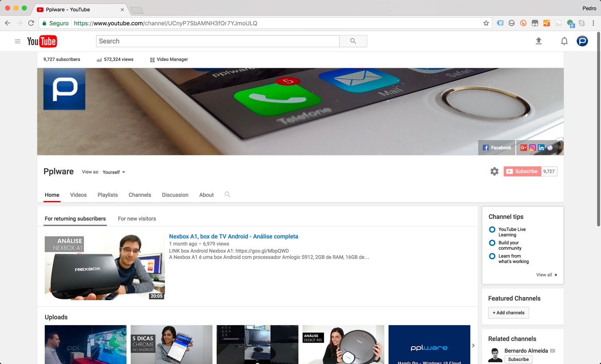Viewport: 601px width, 364px height.
Task: Open the hamburger menu beside the YouTube logo
Action: [x=18, y=41]
